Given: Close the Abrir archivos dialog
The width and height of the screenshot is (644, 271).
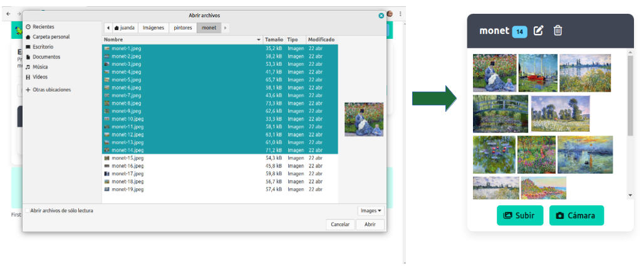Looking at the screenshot, I should (x=381, y=15).
